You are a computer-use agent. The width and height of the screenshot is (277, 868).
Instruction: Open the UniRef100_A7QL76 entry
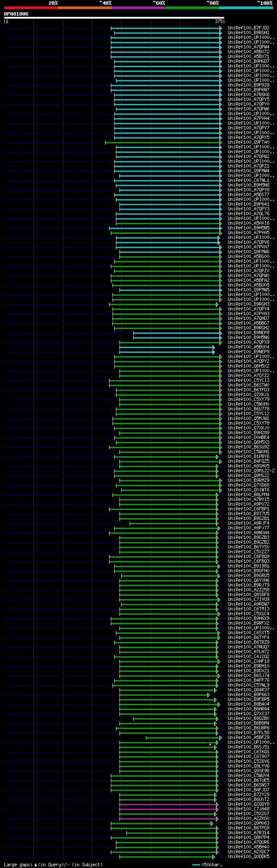point(248,213)
